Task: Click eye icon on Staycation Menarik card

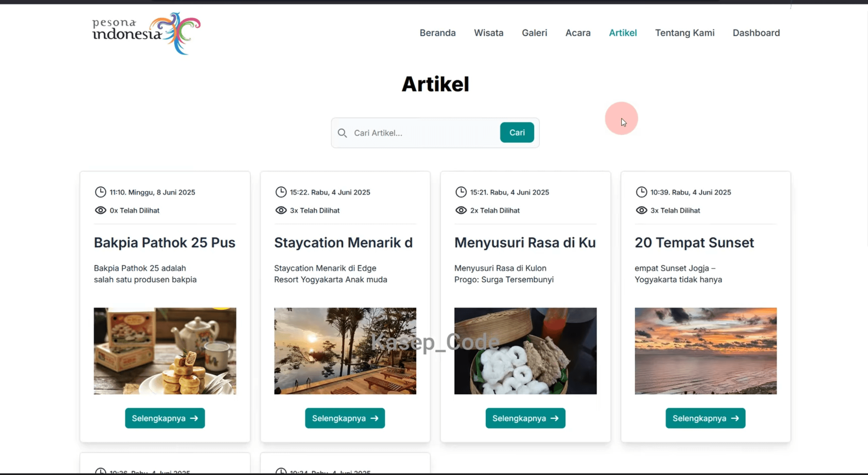Action: point(281,210)
